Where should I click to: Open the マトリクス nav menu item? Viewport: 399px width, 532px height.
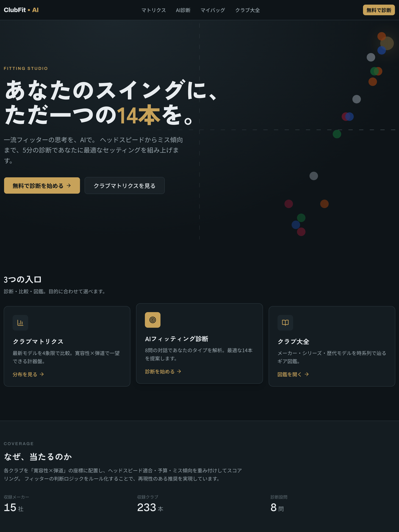pyautogui.click(x=153, y=10)
